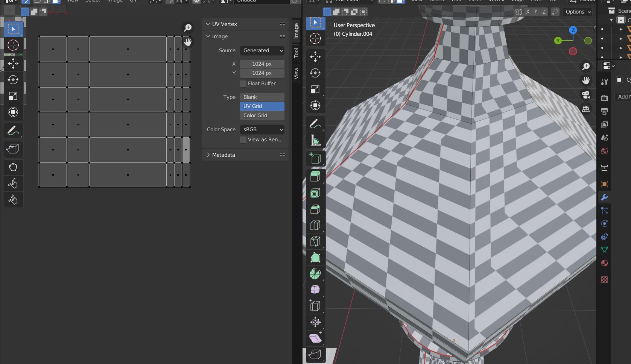Set generated image type to Color Grid
Image resolution: width=631 pixels, height=364 pixels.
262,115
